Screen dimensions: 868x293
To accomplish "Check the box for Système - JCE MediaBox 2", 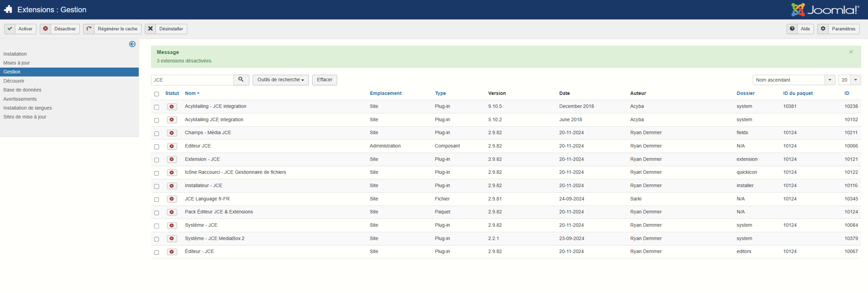I will point(157,239).
